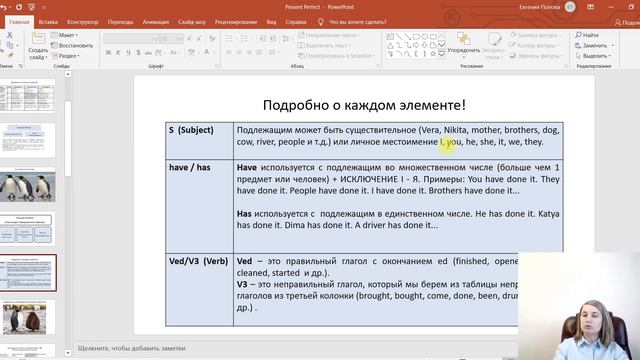The width and height of the screenshot is (640, 360).
Task: Click the notes area 'Щелкните, чтобы добавить заметки'
Action: pyautogui.click(x=131, y=348)
